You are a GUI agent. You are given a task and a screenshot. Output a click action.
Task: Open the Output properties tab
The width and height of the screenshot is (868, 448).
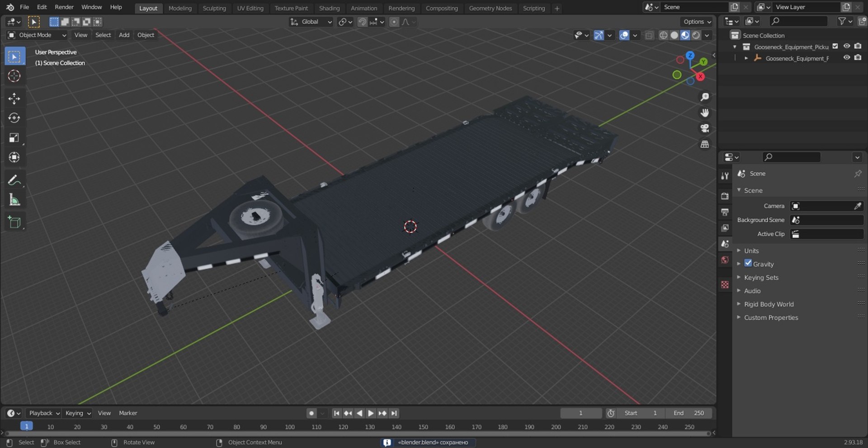pos(725,212)
